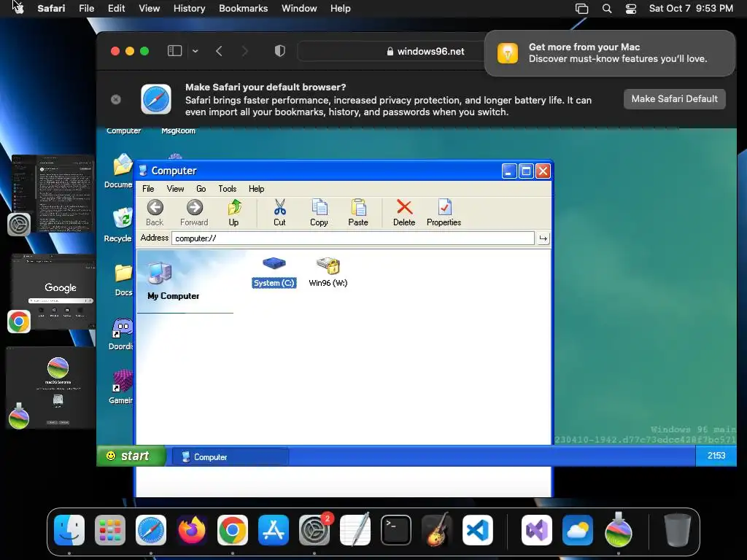Click the Safari privacy shield icon
The image size is (747, 560).
[280, 51]
